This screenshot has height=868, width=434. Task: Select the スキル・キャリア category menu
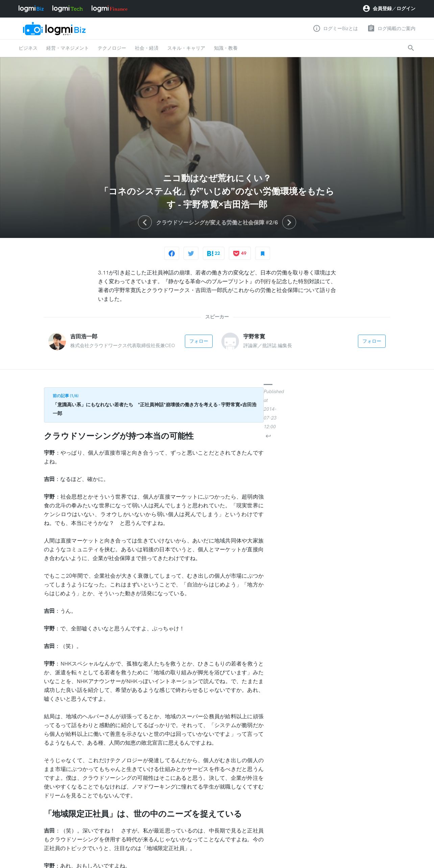tap(186, 48)
